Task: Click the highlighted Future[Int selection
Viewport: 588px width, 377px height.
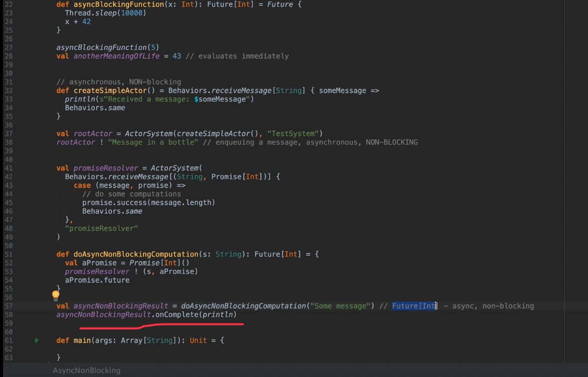Action: [x=414, y=306]
